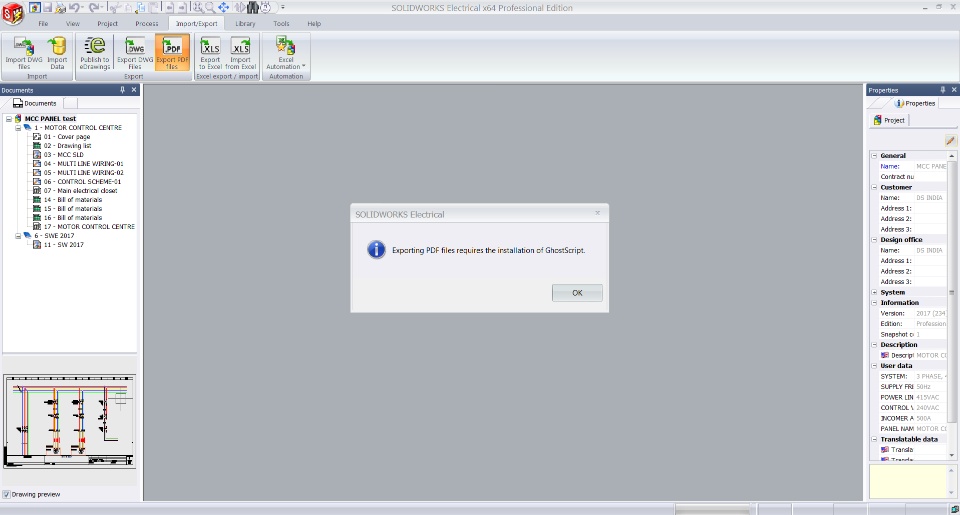The width and height of the screenshot is (960, 515).
Task: Click the Cut scissors icon in quick access toolbar
Action: (115, 8)
